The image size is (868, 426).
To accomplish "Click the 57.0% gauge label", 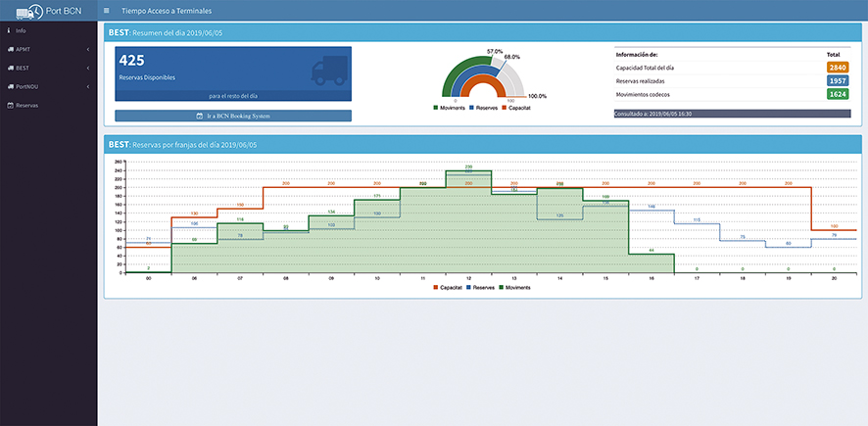I will 495,52.
